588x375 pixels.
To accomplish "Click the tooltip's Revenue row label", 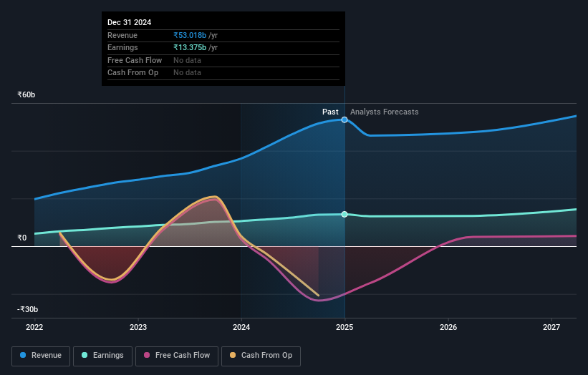I will [x=122, y=35].
